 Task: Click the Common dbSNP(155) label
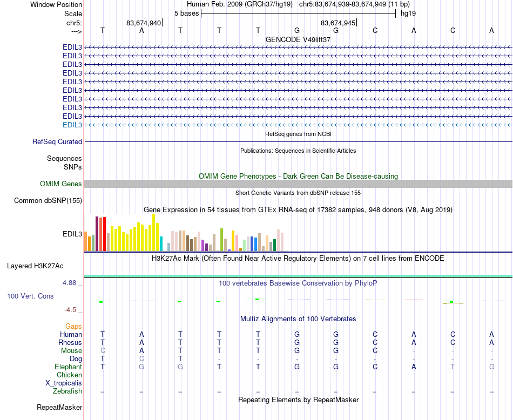pyautogui.click(x=48, y=200)
